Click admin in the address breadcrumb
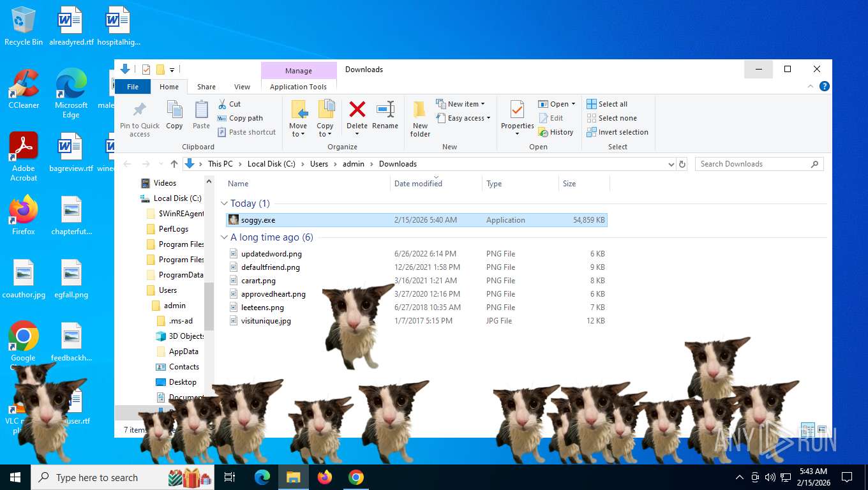The image size is (868, 490). tap(354, 164)
